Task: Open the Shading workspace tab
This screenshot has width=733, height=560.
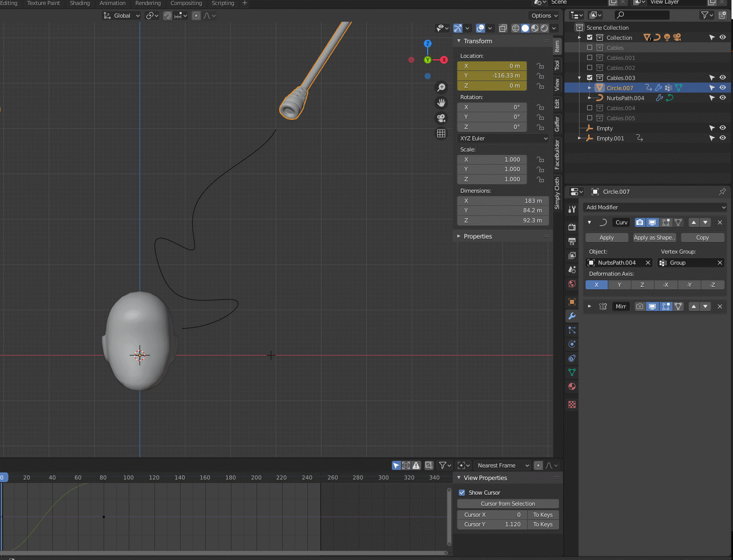Action: (x=79, y=3)
